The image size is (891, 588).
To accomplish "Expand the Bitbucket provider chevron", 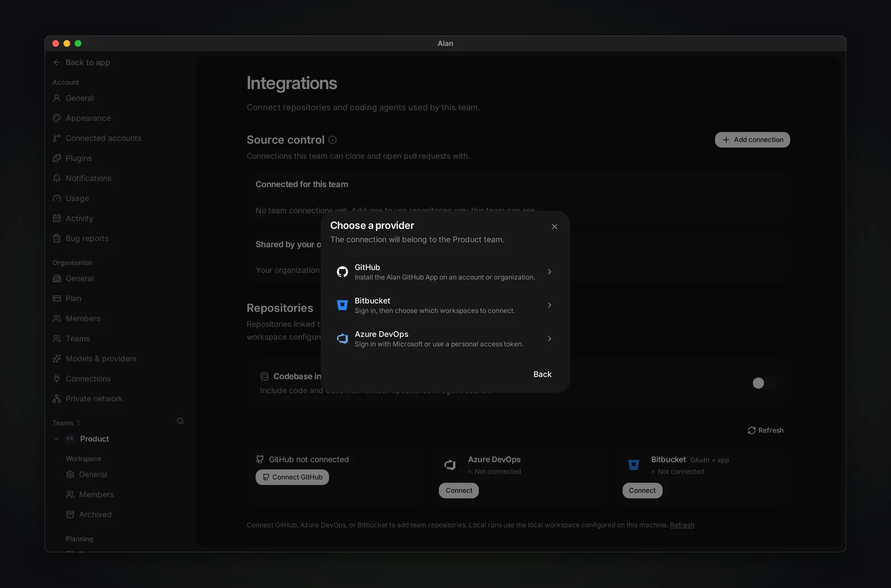I will point(550,305).
